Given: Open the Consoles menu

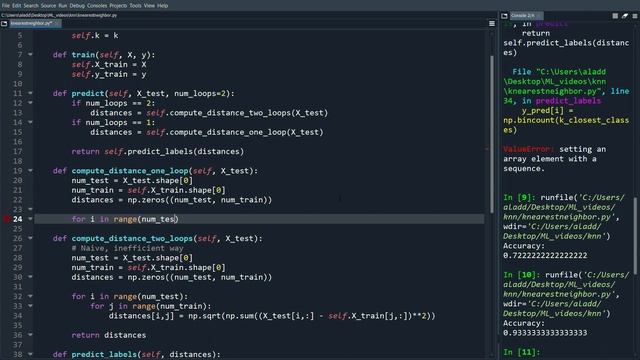Looking at the screenshot, I should [97, 6].
